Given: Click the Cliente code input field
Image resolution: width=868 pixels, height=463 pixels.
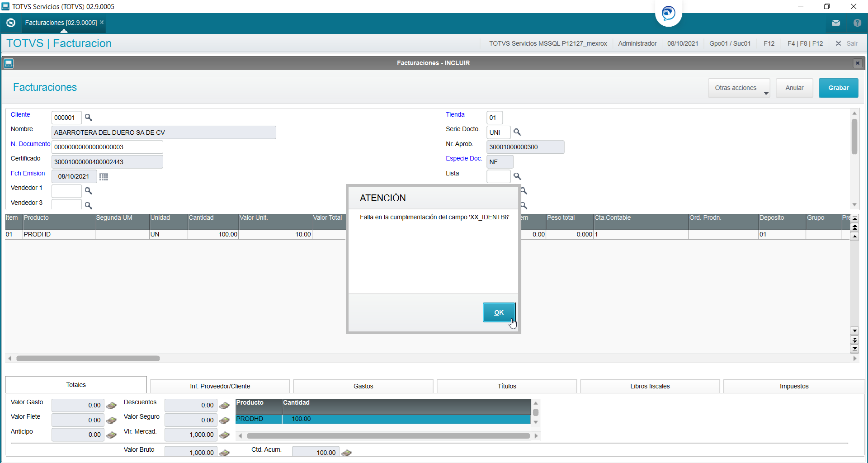Looking at the screenshot, I should [x=66, y=118].
